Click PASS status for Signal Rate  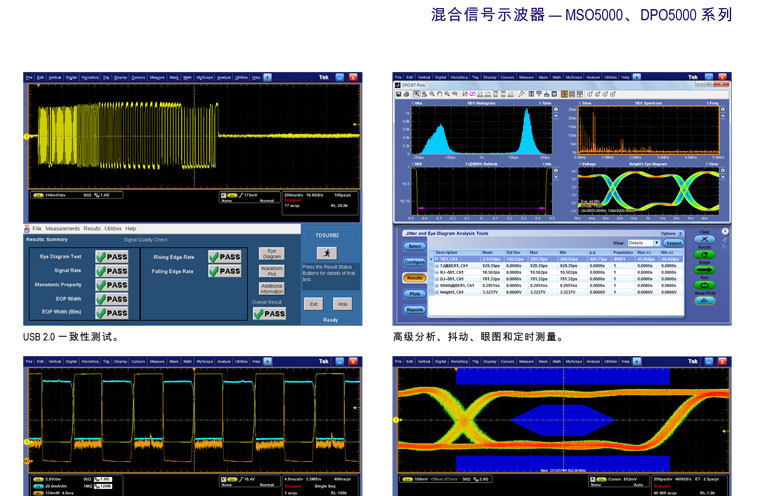pyautogui.click(x=112, y=271)
